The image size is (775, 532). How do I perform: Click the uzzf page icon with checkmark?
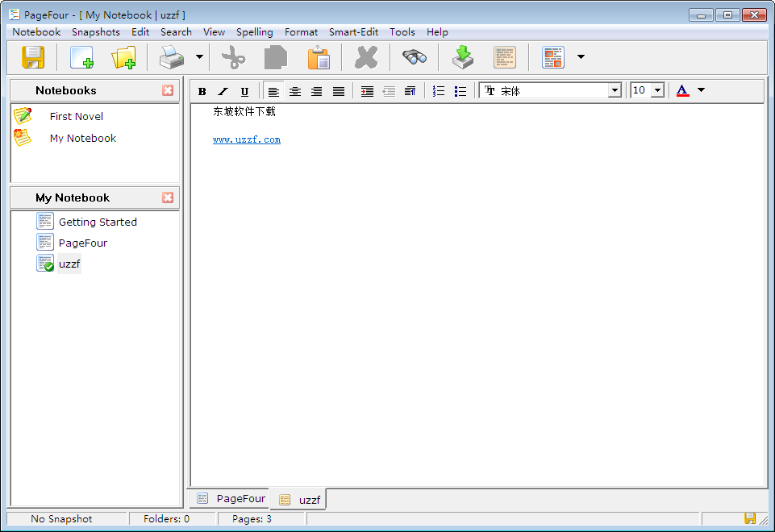(45, 264)
